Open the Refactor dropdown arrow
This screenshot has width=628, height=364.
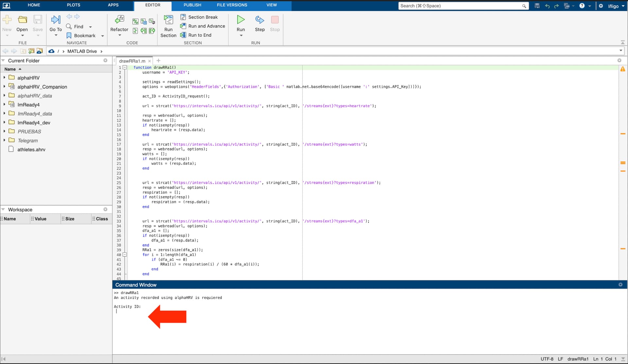[119, 35]
